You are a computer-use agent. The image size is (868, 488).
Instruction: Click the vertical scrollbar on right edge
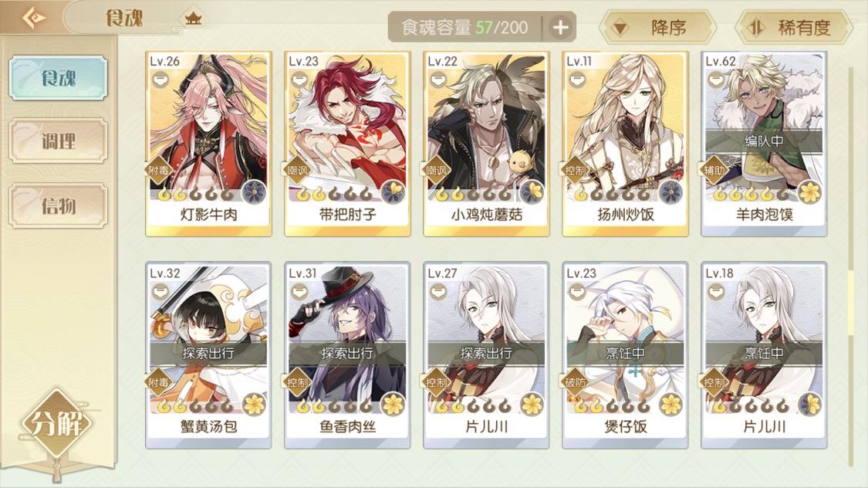pyautogui.click(x=851, y=266)
